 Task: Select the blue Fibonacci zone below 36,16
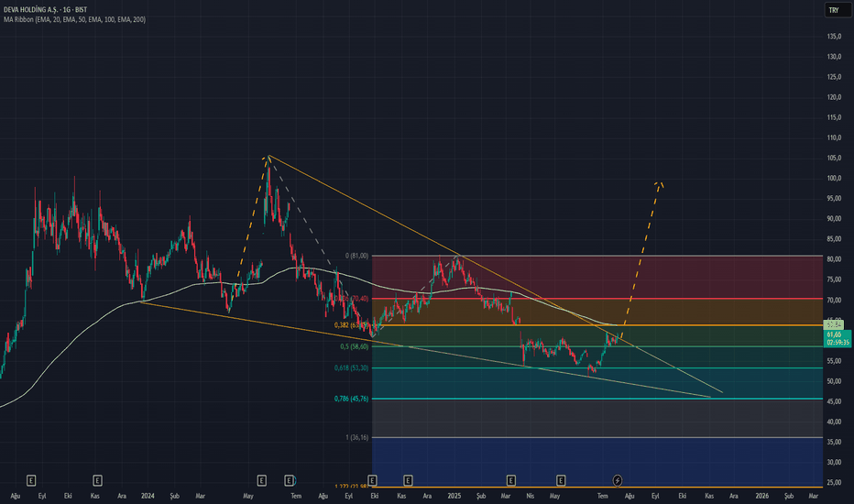click(597, 462)
